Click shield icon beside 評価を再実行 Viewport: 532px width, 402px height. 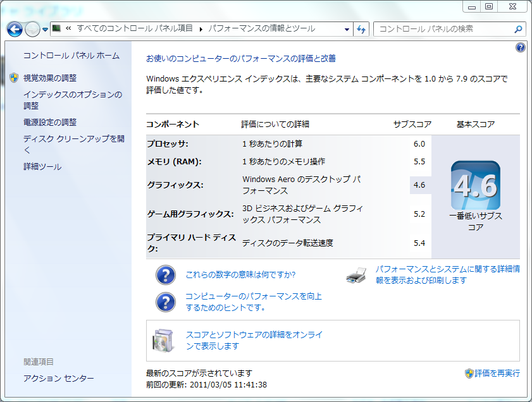(x=469, y=374)
